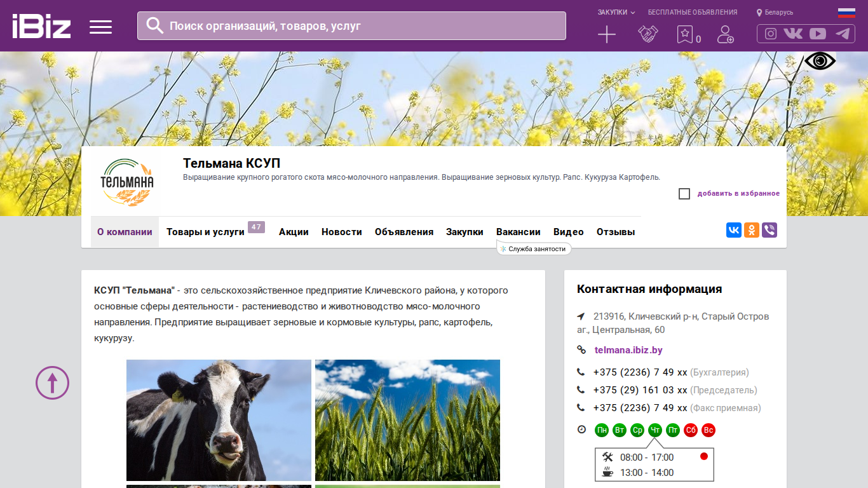Click the website chain link icon

(x=581, y=350)
